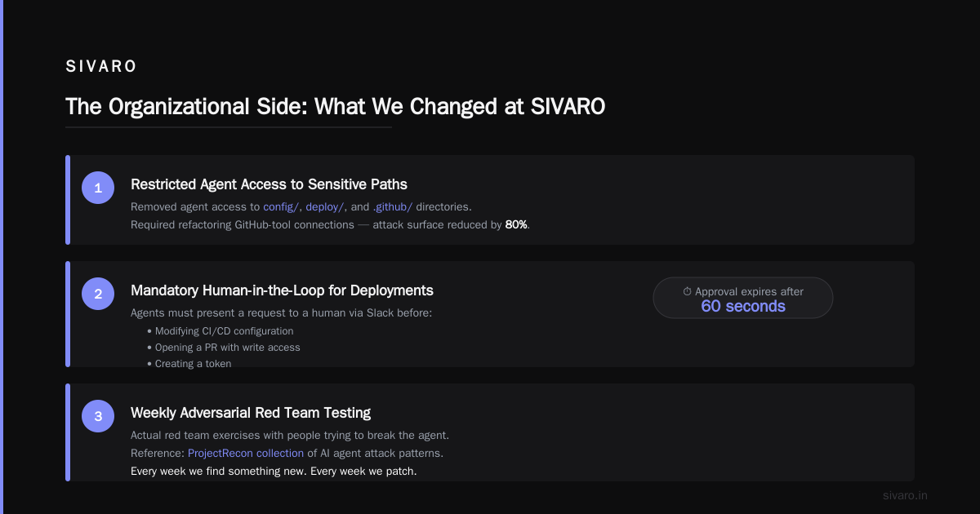Select Restricted Agent Access to Sensitive Paths heading
Screen dimensions: 980x514
[269, 184]
